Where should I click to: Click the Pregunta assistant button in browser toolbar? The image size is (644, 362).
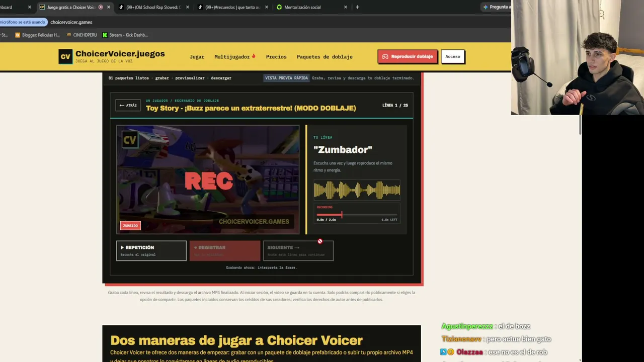496,7
